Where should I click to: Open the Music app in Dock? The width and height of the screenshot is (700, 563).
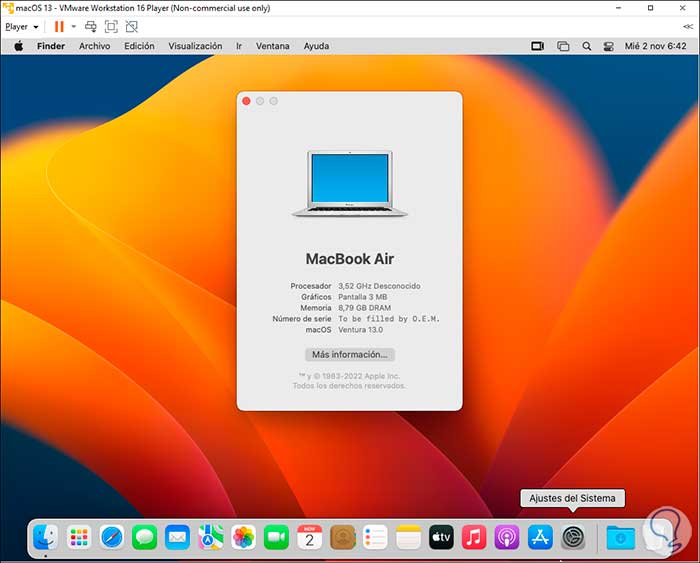[474, 537]
